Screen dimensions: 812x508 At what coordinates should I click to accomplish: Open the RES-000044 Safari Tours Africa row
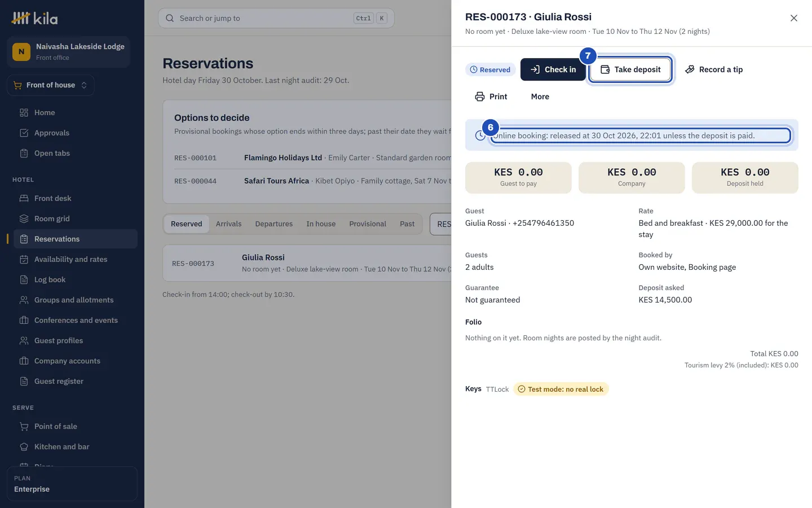(312, 181)
